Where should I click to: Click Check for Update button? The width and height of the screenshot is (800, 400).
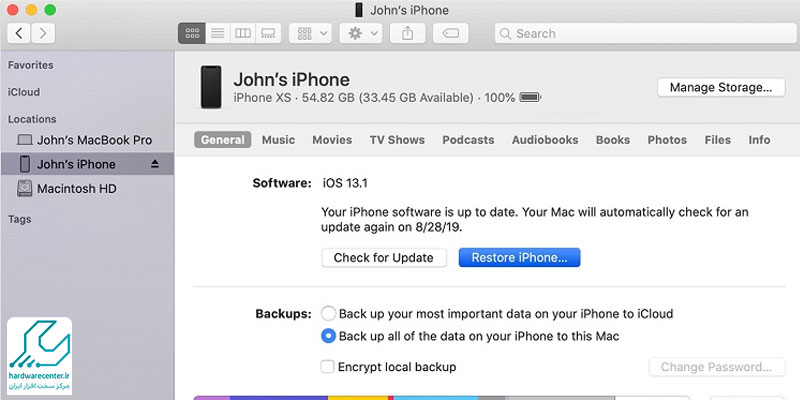pos(384,258)
